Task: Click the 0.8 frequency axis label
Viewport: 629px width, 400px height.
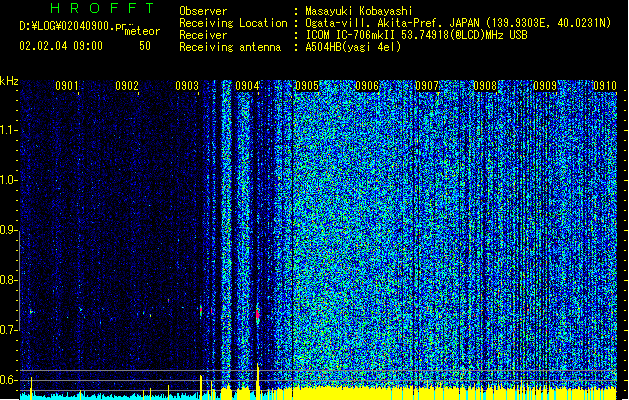Action: tap(8, 280)
